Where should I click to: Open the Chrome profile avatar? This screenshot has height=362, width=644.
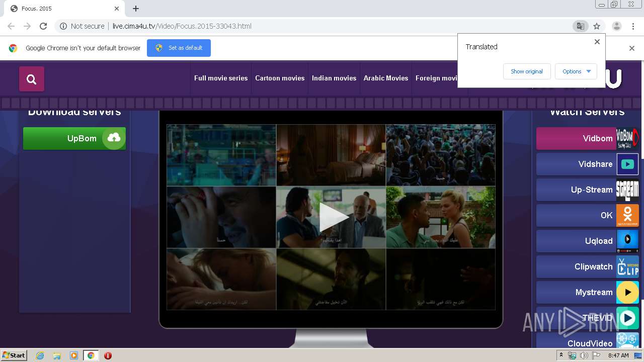pyautogui.click(x=616, y=26)
